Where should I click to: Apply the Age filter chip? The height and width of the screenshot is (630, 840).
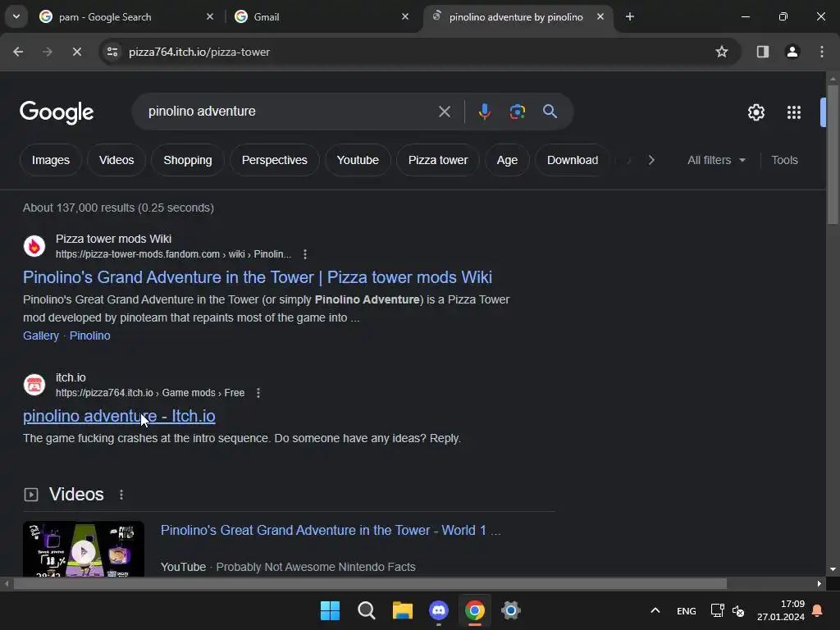[507, 160]
